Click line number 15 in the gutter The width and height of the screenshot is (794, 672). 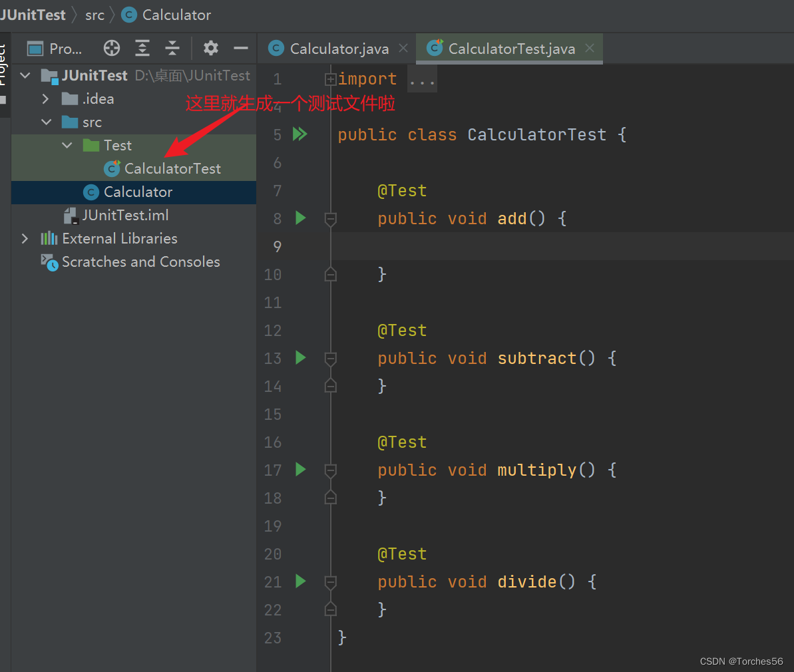272,415
